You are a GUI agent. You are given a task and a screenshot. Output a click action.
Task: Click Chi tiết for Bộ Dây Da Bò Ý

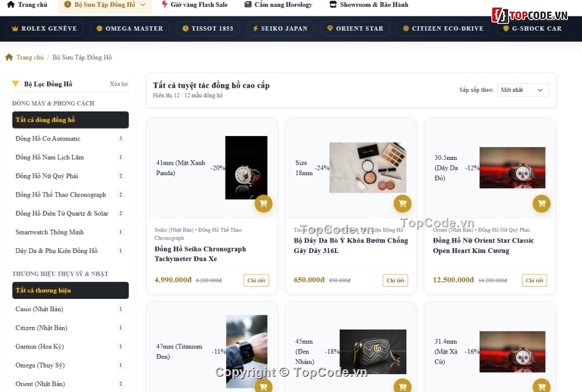click(x=395, y=281)
